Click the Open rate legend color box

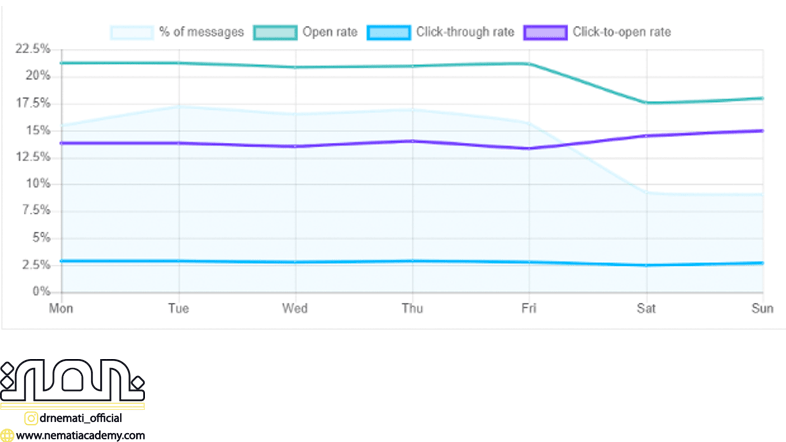click(x=276, y=32)
